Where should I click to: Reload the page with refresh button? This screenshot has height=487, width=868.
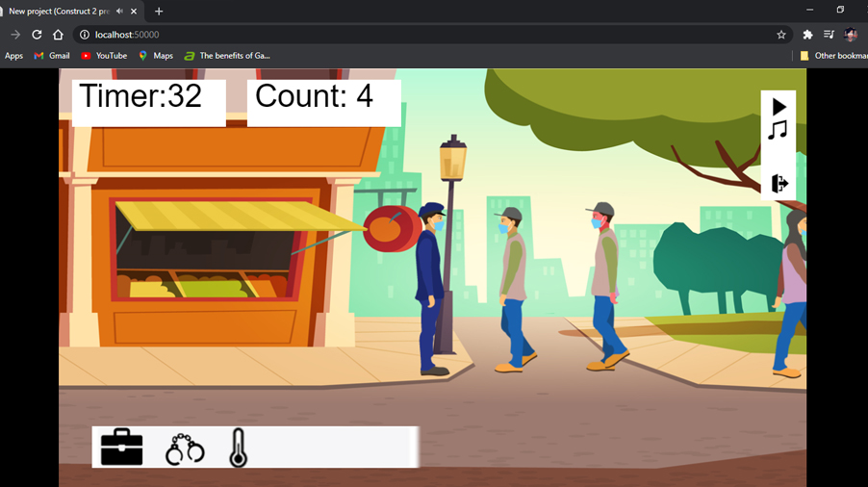tap(37, 35)
